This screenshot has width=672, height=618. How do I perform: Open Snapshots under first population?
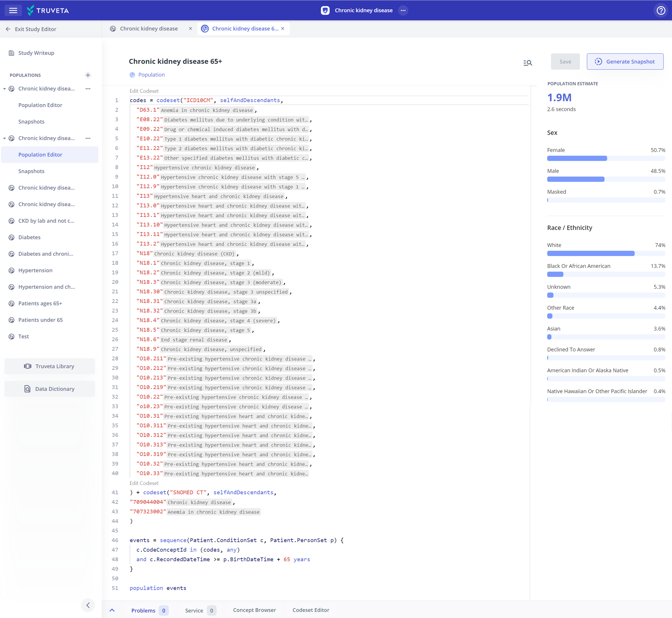(x=31, y=122)
